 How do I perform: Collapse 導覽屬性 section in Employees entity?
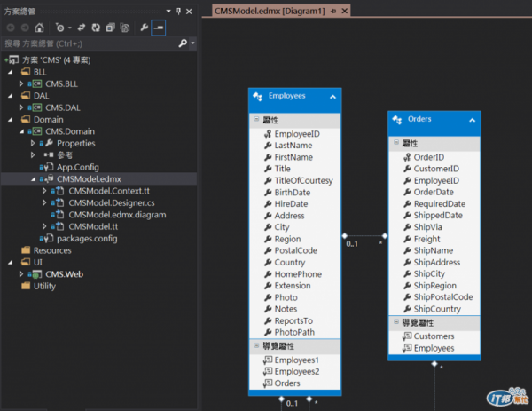[256, 345]
